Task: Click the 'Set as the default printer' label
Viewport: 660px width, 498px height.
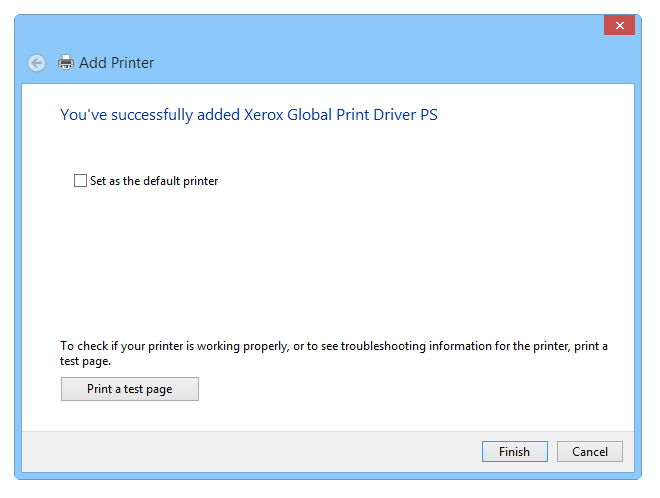Action: (x=154, y=181)
